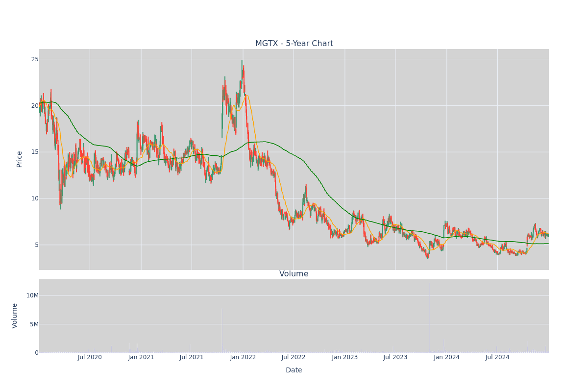Click the 'Price' y-axis label
Image resolution: width=588 pixels, height=392 pixels.
pos(20,159)
